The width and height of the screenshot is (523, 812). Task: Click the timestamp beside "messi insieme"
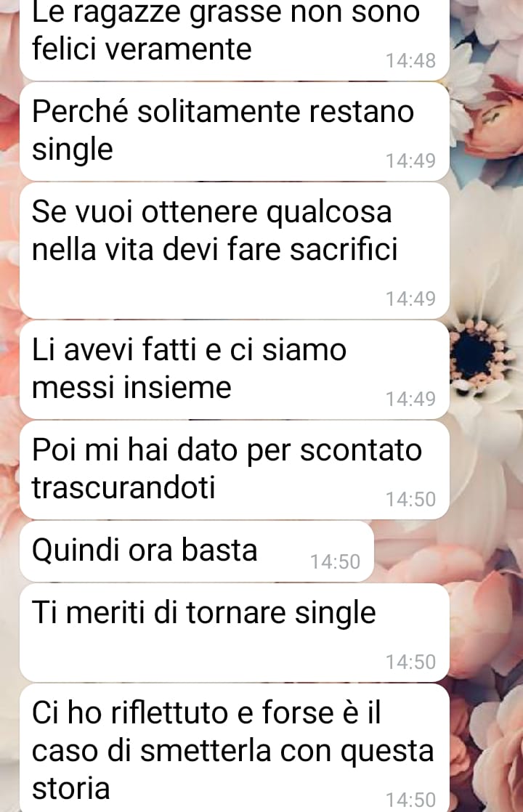pyautogui.click(x=410, y=399)
